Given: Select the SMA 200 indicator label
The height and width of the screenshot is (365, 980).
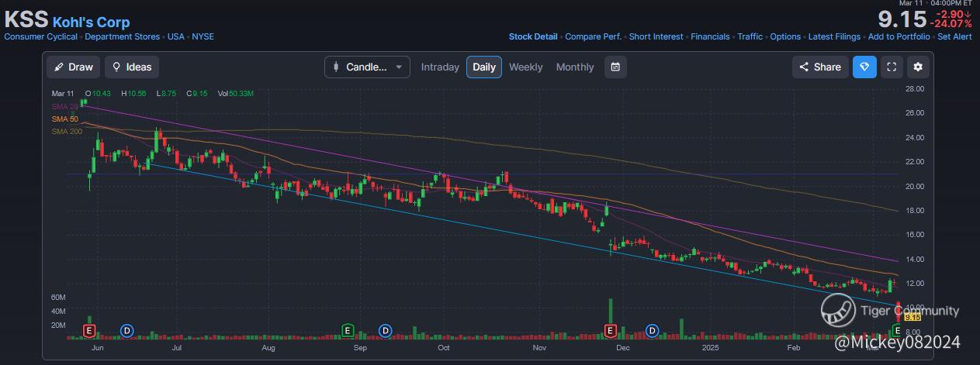Looking at the screenshot, I should click(x=67, y=131).
